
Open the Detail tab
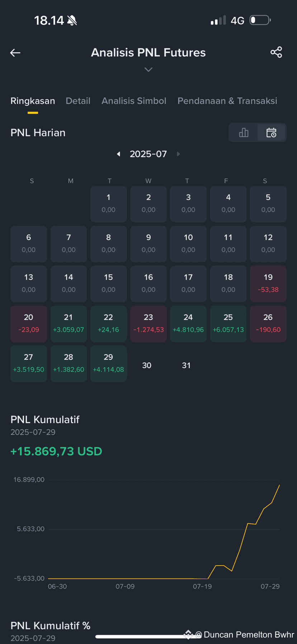(x=78, y=101)
